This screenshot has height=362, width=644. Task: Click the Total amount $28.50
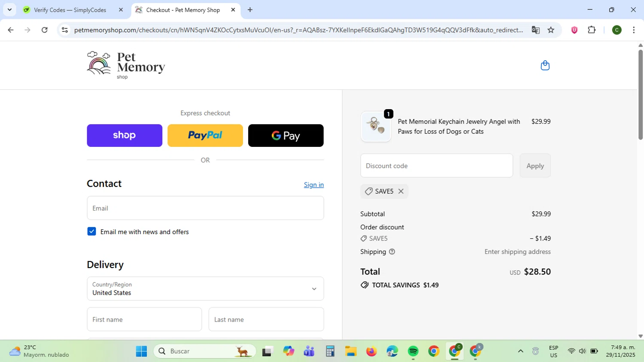(x=537, y=272)
